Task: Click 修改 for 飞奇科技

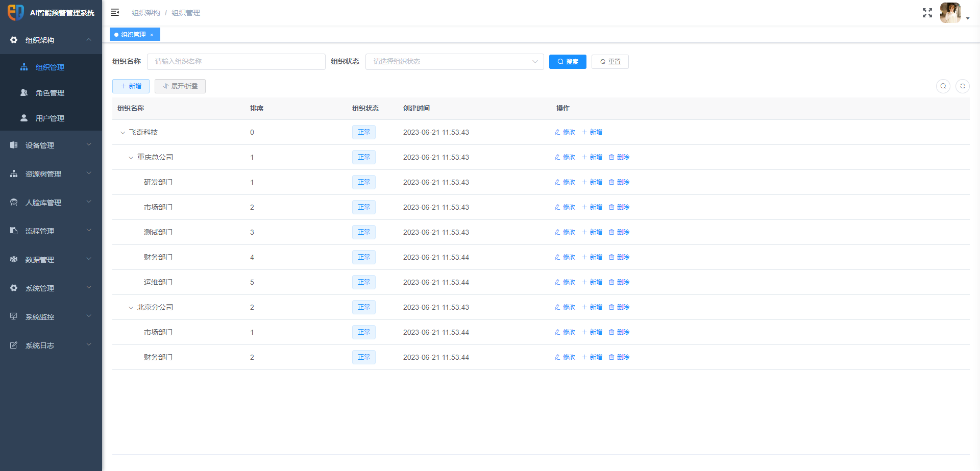Action: coord(565,132)
